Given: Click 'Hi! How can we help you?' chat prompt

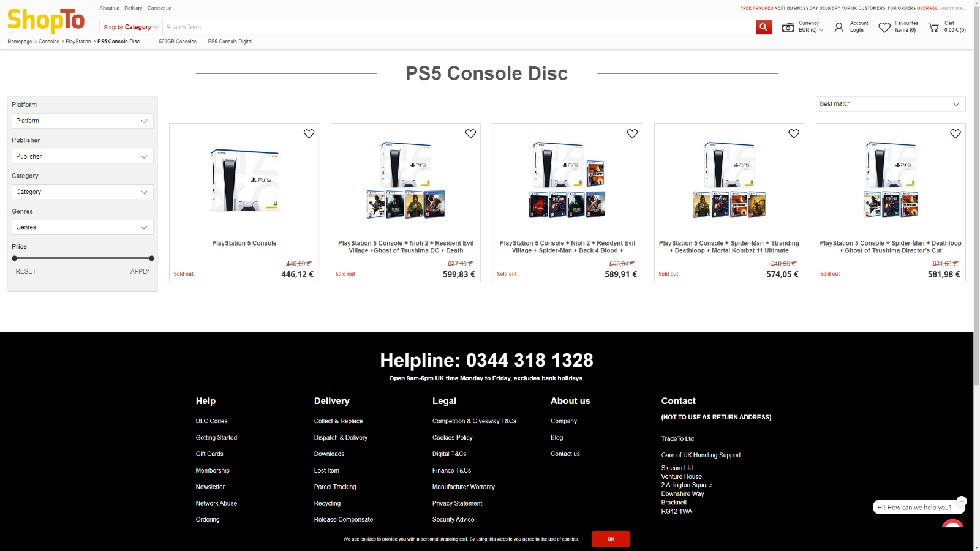Looking at the screenshot, I should (914, 508).
